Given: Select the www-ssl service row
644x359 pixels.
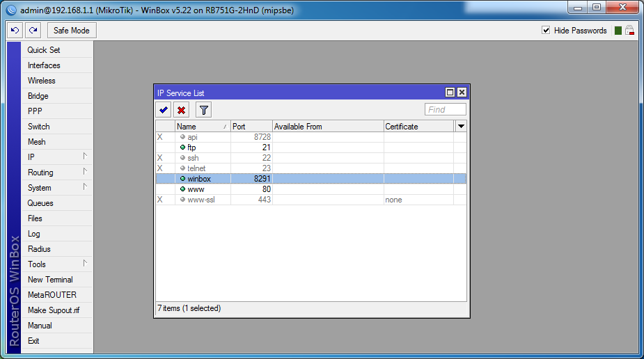Looking at the screenshot, I should click(311, 200).
